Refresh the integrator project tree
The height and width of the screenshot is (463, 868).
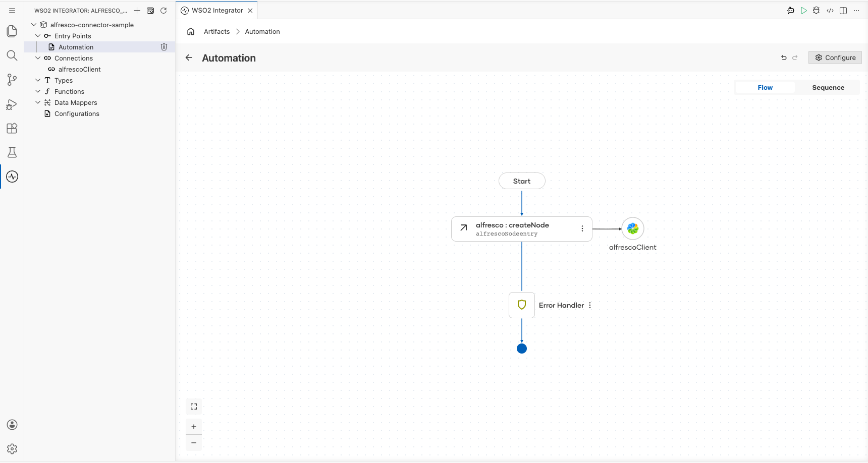point(164,10)
